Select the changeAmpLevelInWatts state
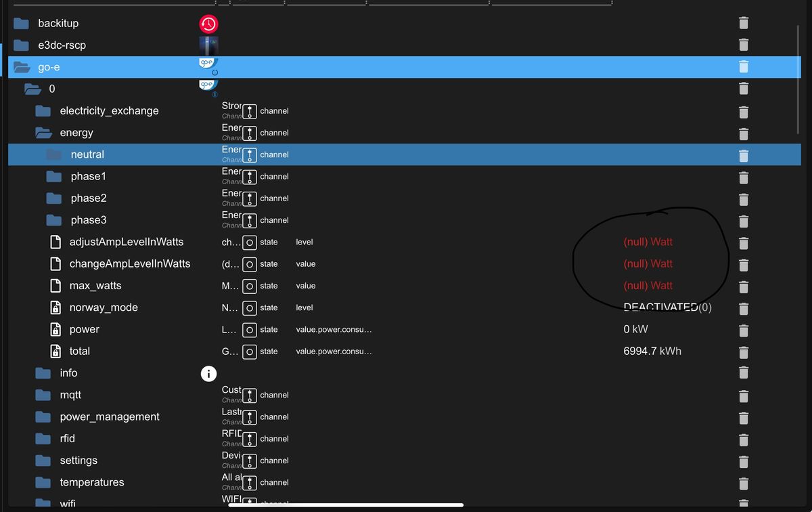Screen dimensions: 812x512 (x=130, y=263)
